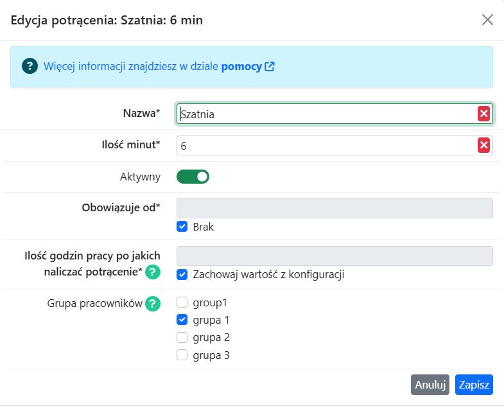Image resolution: width=504 pixels, height=420 pixels.
Task: Select the grupa 3 checkbox
Action: click(x=182, y=355)
